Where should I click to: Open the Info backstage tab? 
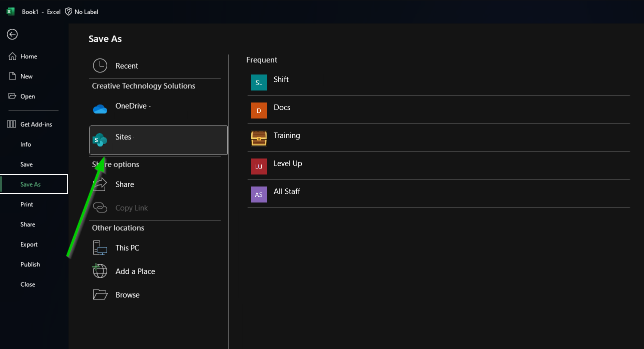click(x=34, y=144)
